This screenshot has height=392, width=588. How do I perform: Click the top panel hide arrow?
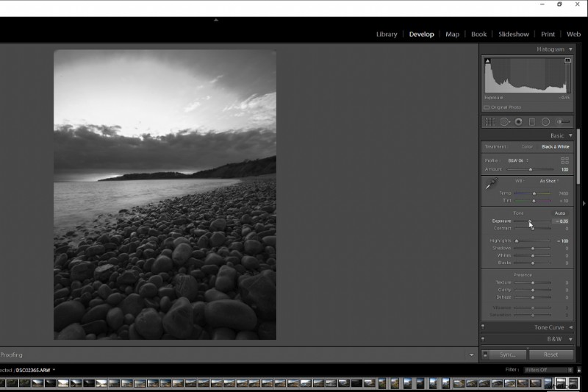point(216,20)
